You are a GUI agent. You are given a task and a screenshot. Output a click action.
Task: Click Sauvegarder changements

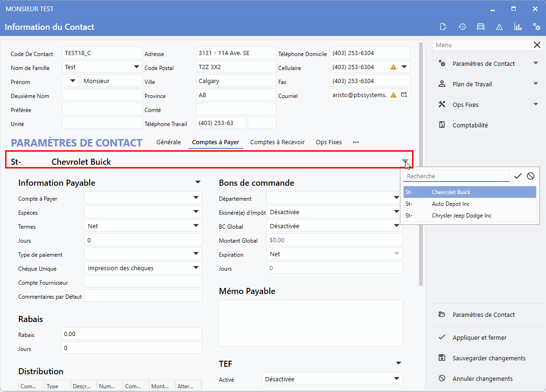[489, 358]
